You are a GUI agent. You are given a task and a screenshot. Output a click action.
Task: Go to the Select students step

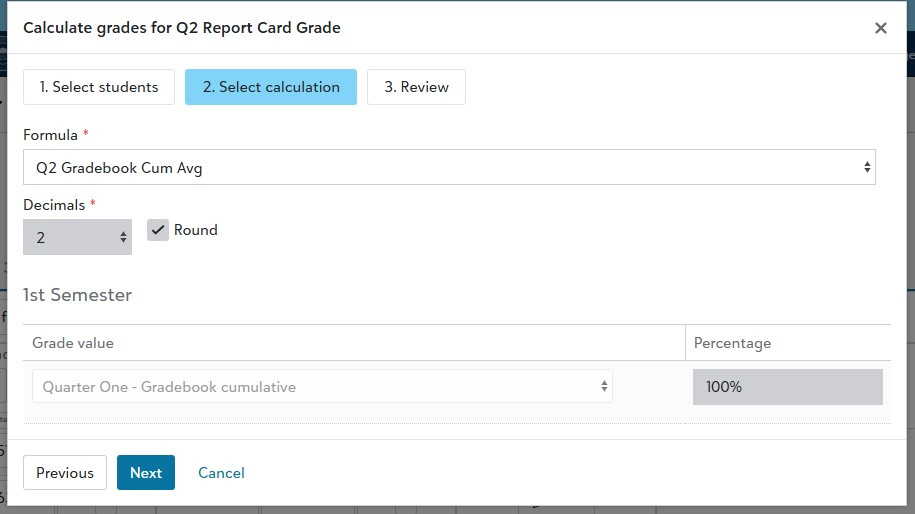(x=99, y=87)
